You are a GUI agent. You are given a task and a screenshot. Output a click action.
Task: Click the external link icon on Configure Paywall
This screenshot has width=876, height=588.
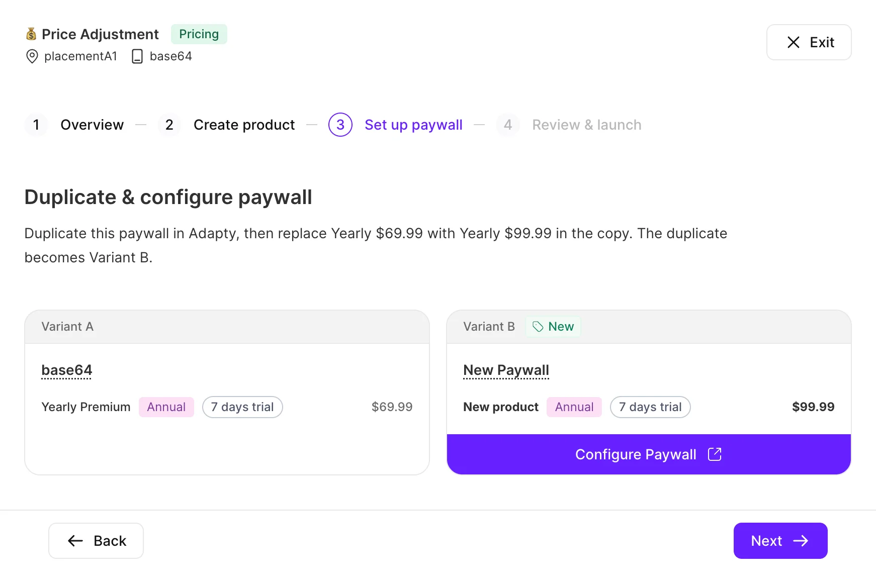(x=715, y=454)
